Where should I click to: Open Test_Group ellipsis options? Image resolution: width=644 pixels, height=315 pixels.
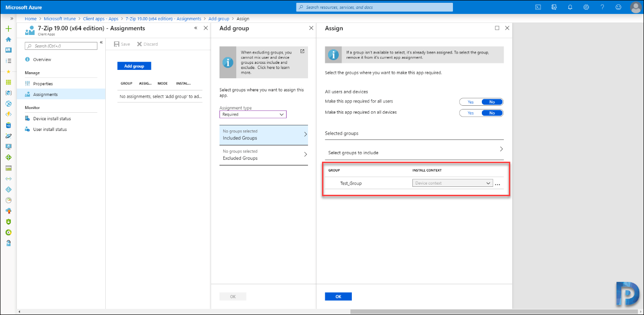(498, 184)
